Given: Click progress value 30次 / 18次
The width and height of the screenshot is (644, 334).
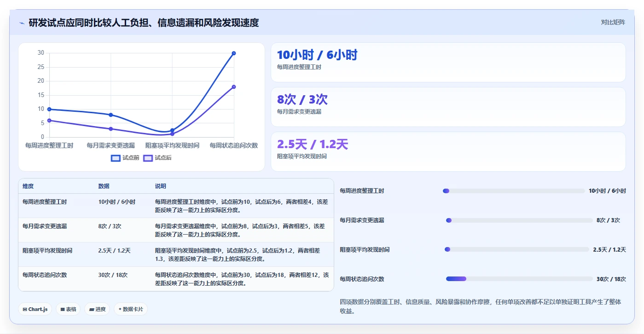Looking at the screenshot, I should coord(611,279).
